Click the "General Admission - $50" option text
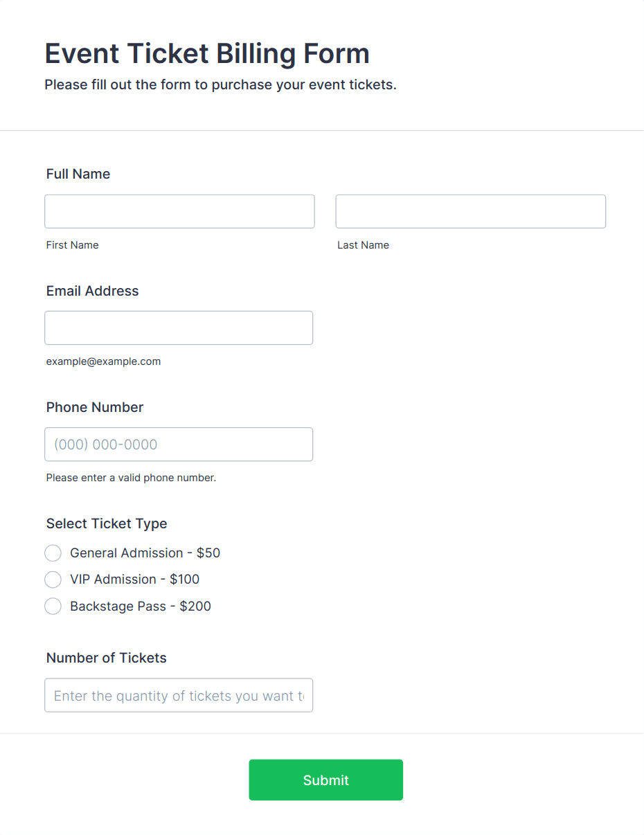The width and height of the screenshot is (644, 835). 145,553
